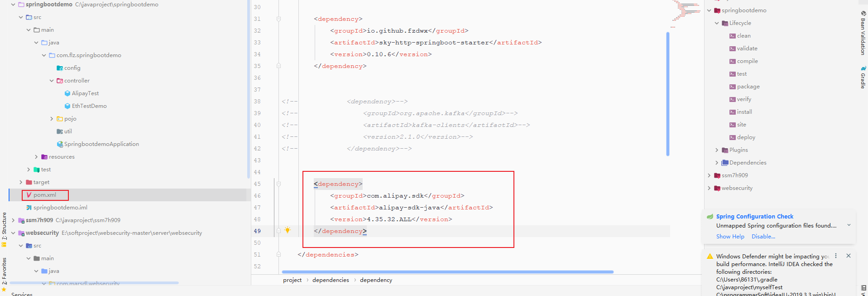Open the Bean Validation tool window tab
The image size is (868, 296).
coord(863,33)
